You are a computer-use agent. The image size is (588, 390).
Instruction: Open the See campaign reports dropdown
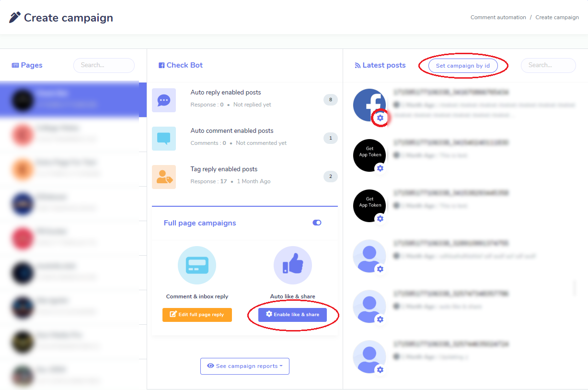click(244, 366)
